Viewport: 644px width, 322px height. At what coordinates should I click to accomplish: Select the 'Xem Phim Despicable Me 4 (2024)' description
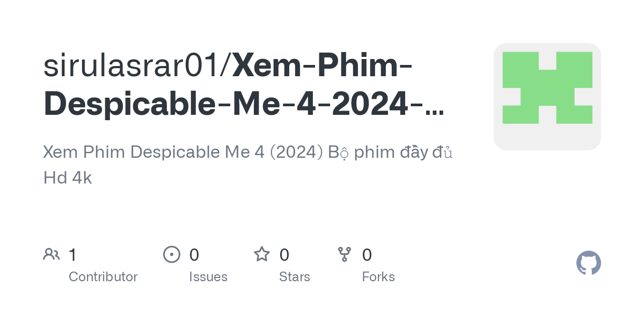(183, 152)
